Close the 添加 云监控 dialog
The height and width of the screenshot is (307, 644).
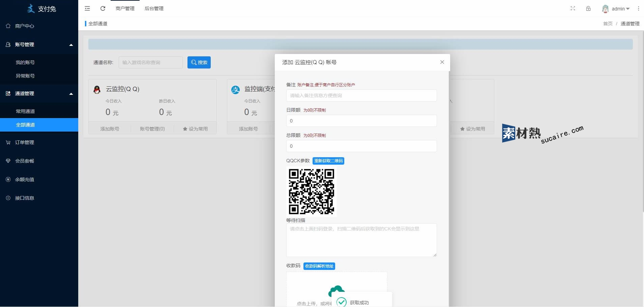442,62
